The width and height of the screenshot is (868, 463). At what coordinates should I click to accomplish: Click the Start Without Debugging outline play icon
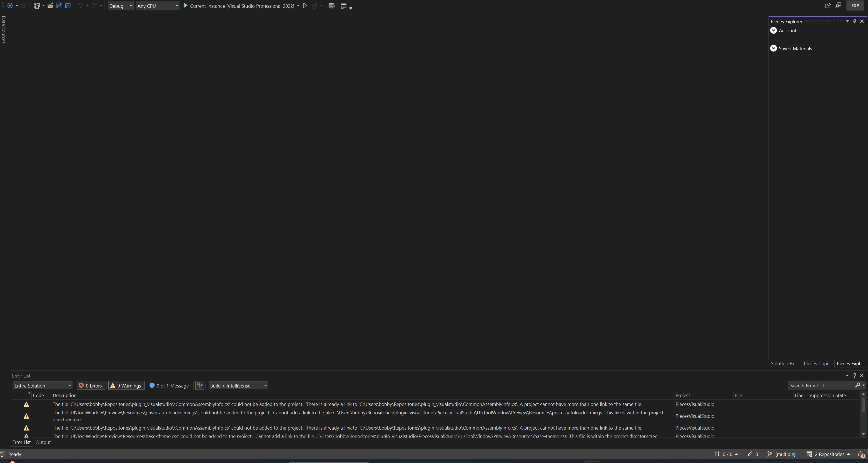coord(305,6)
